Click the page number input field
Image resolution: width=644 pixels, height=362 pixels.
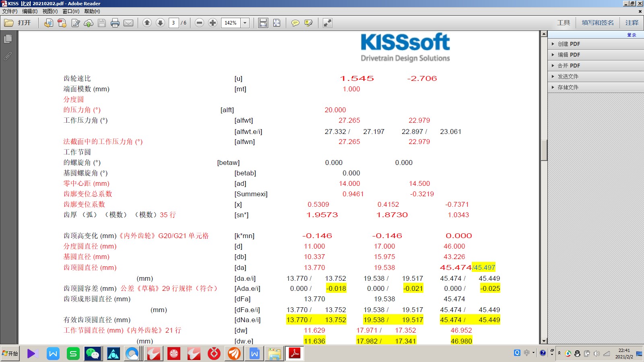[x=173, y=23]
